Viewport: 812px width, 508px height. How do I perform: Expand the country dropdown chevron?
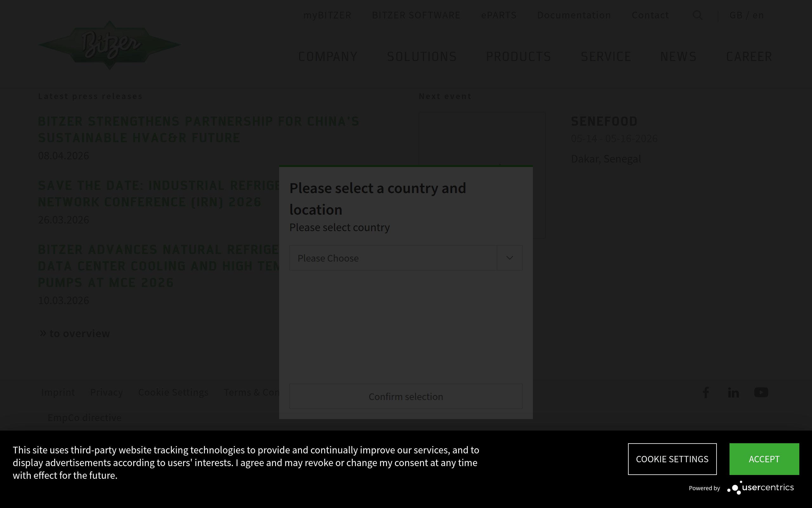point(510,258)
